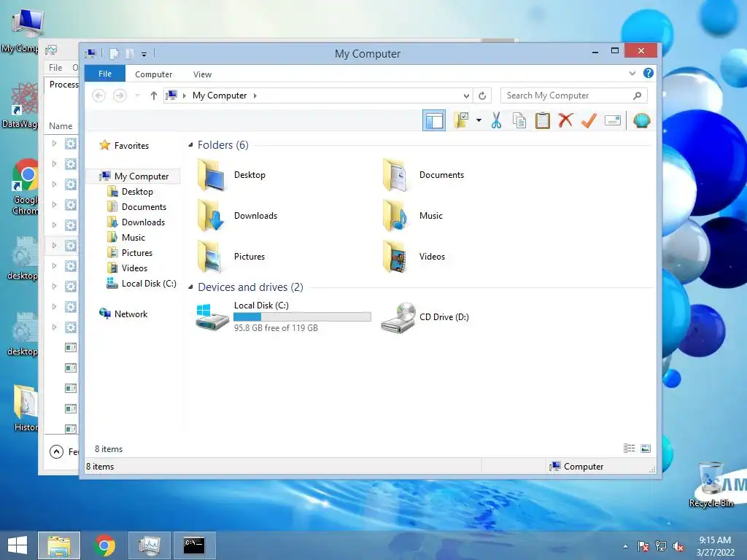Screen dimensions: 747x560
Task: Toggle the navigation pane toolbar button
Action: coord(433,120)
